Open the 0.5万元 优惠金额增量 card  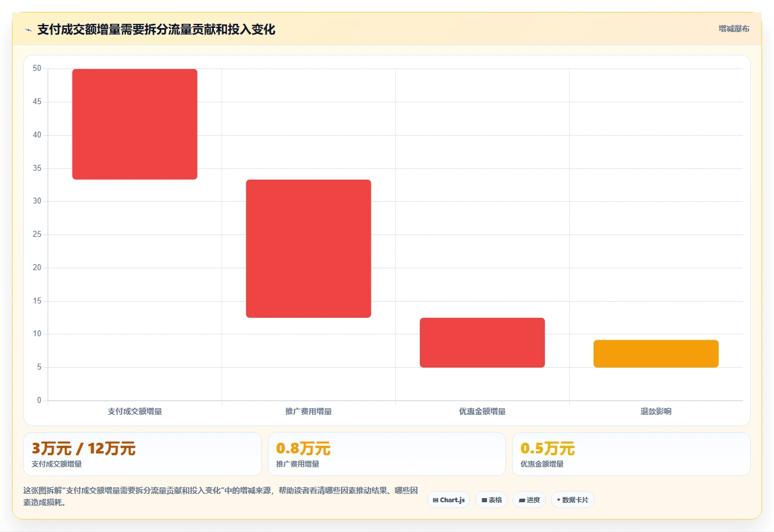[x=631, y=454]
